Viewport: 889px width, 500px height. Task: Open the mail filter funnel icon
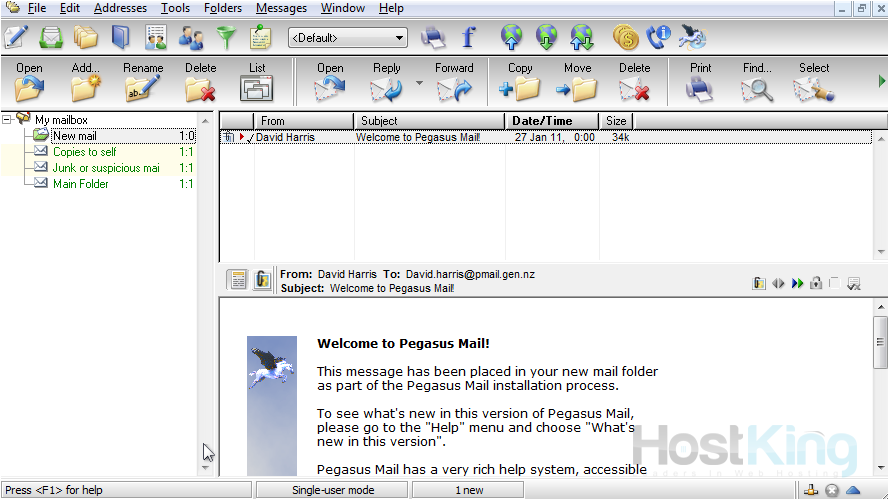(226, 38)
